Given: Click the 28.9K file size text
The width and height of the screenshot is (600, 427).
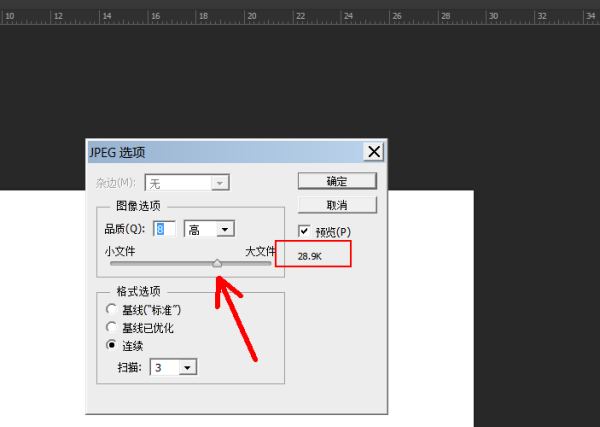Looking at the screenshot, I should (x=310, y=256).
